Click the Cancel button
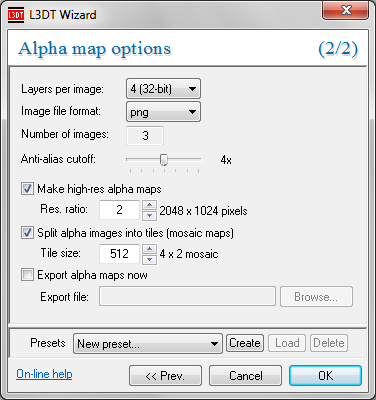This screenshot has width=376, height=400. [x=245, y=376]
